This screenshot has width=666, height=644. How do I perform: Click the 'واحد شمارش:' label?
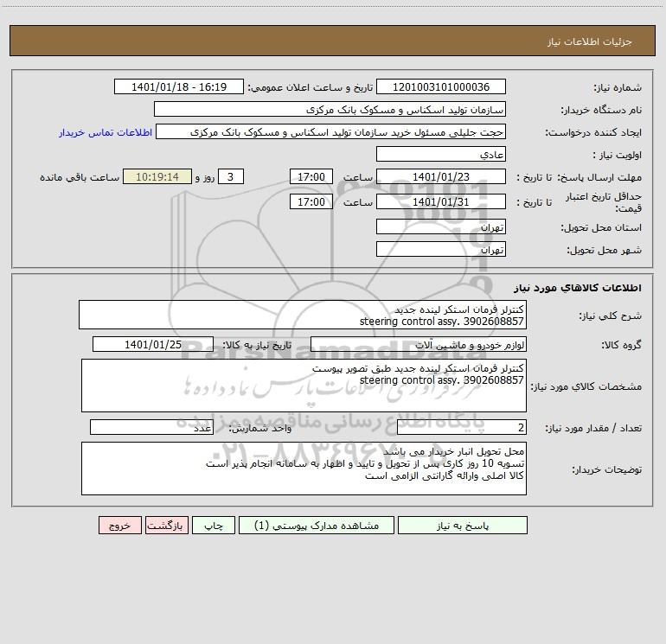[260, 429]
